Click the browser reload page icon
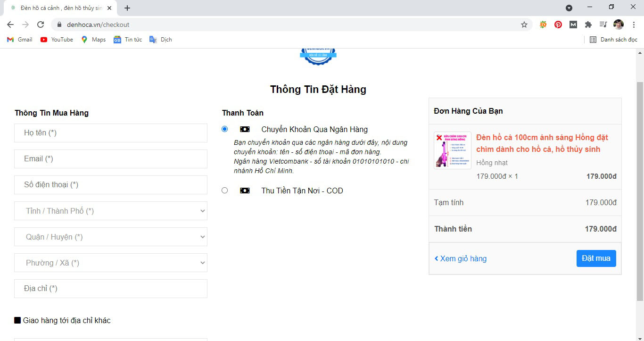The image size is (644, 341). coord(41,25)
